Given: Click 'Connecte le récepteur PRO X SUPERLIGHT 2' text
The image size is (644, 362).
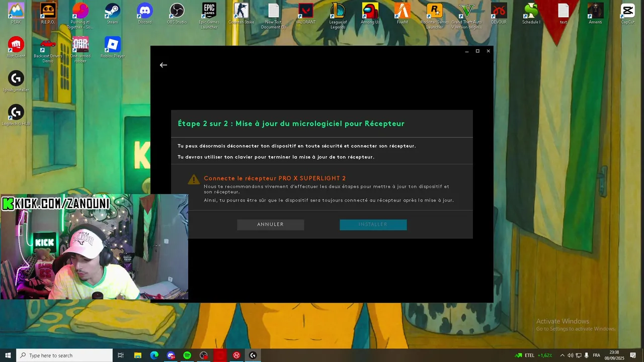Looking at the screenshot, I should coord(275,178).
